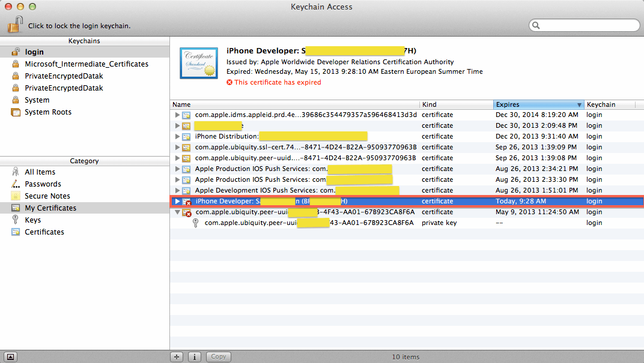Expand the Apple Development IOS Push Services certificate

(x=177, y=190)
